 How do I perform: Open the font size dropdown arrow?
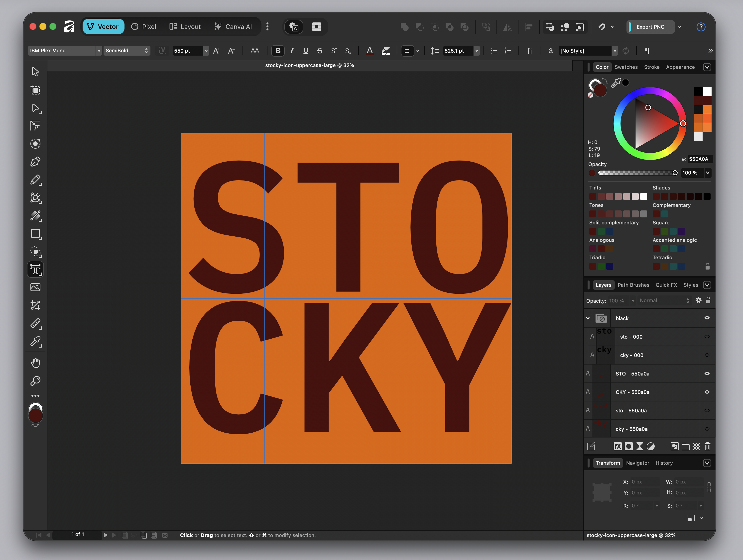coord(206,51)
